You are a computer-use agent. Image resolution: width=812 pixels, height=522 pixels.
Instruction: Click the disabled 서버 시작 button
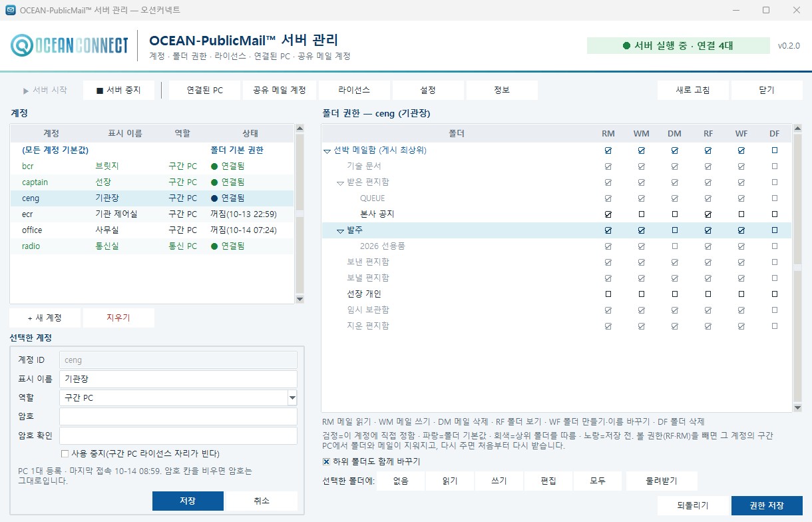click(x=45, y=90)
